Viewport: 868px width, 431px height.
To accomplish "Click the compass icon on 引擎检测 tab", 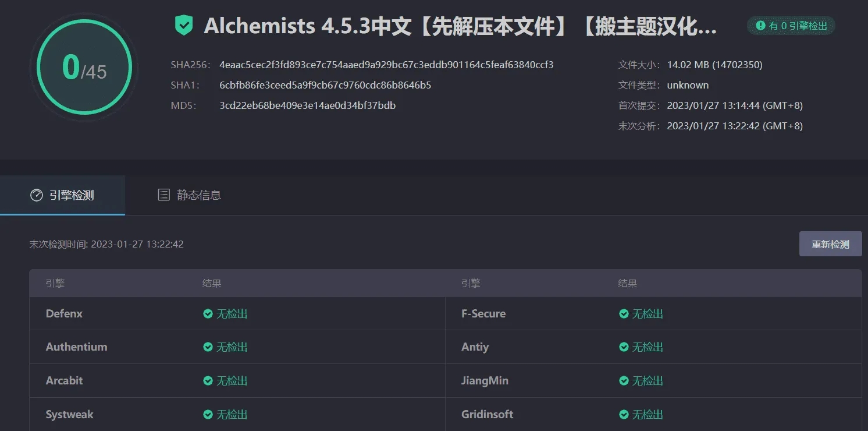I will click(36, 195).
